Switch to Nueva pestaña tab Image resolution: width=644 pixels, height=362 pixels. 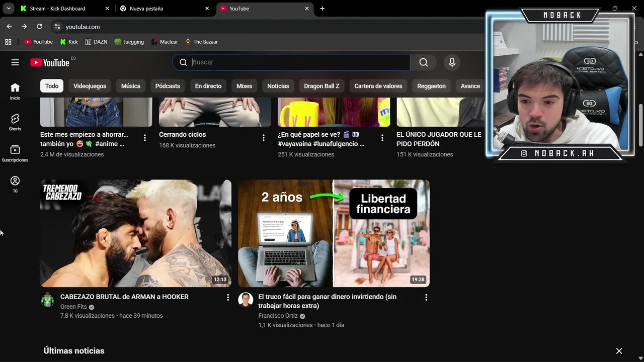pyautogui.click(x=165, y=9)
